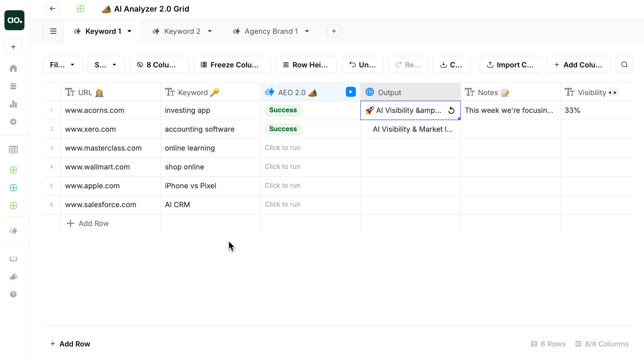Screen dimensions: 644x360
Task: Expand the Keyword 1 tab dropdown arrow
Action: [x=129, y=31]
